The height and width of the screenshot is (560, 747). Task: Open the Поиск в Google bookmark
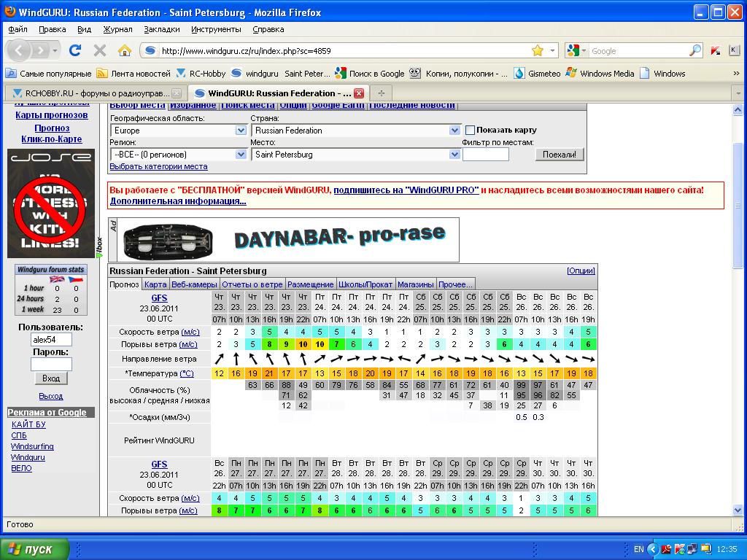point(370,74)
